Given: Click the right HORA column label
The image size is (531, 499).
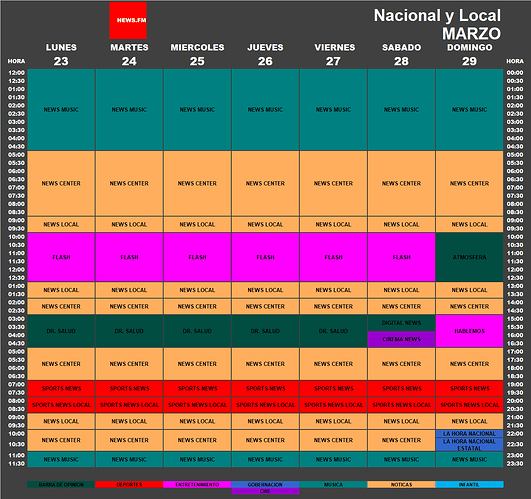Looking at the screenshot, I should pos(515,61).
